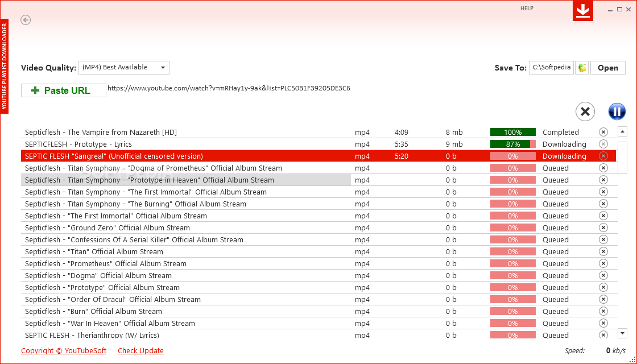The image size is (637, 364).
Task: Click the Paste URL button
Action: coord(63,90)
